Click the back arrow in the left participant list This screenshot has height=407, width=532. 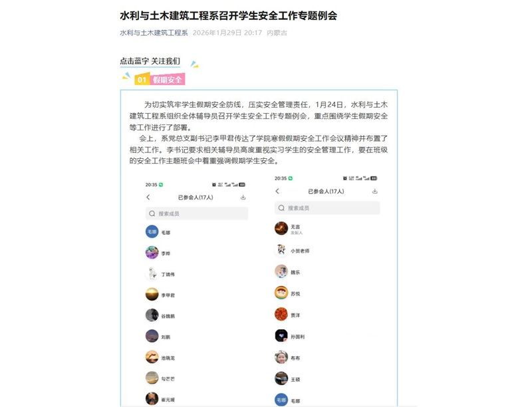pyautogui.click(x=148, y=197)
